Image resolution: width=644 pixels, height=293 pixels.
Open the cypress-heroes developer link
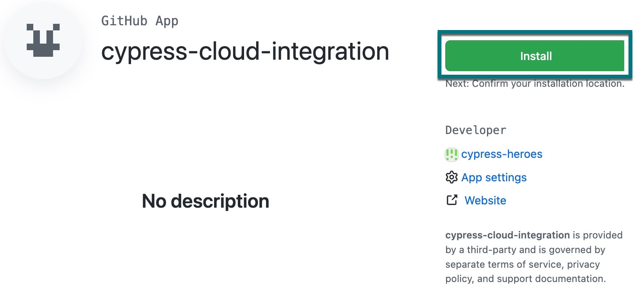click(x=502, y=154)
